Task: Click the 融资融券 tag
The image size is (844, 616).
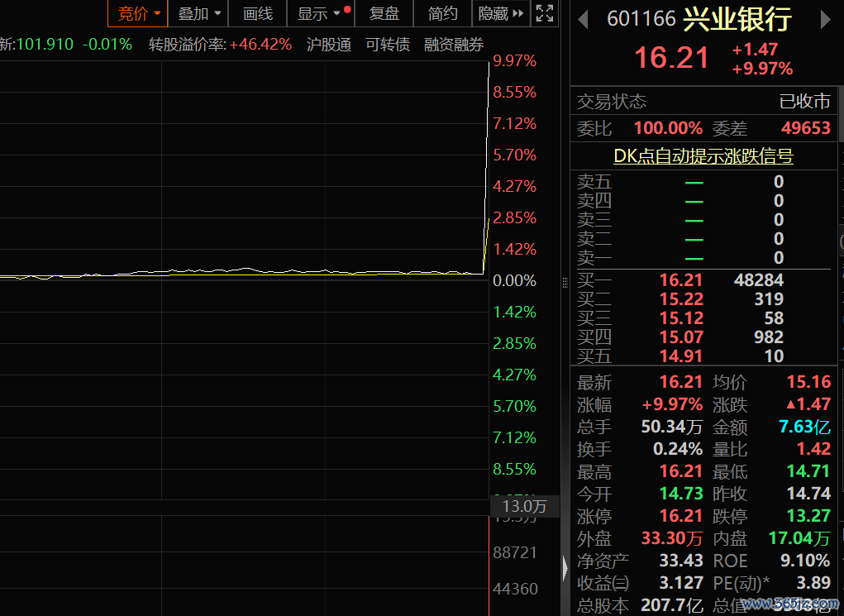Action: click(x=454, y=44)
